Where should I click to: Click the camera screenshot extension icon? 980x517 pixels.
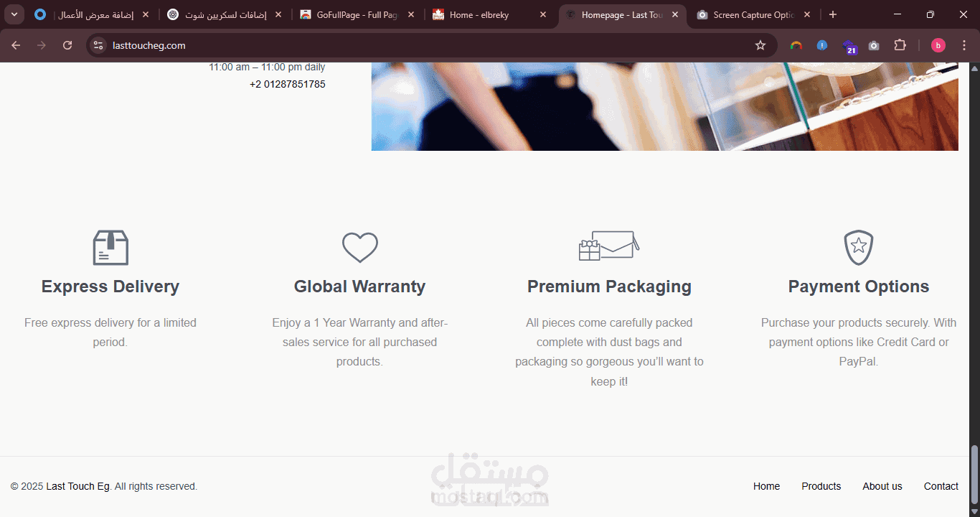tap(874, 45)
